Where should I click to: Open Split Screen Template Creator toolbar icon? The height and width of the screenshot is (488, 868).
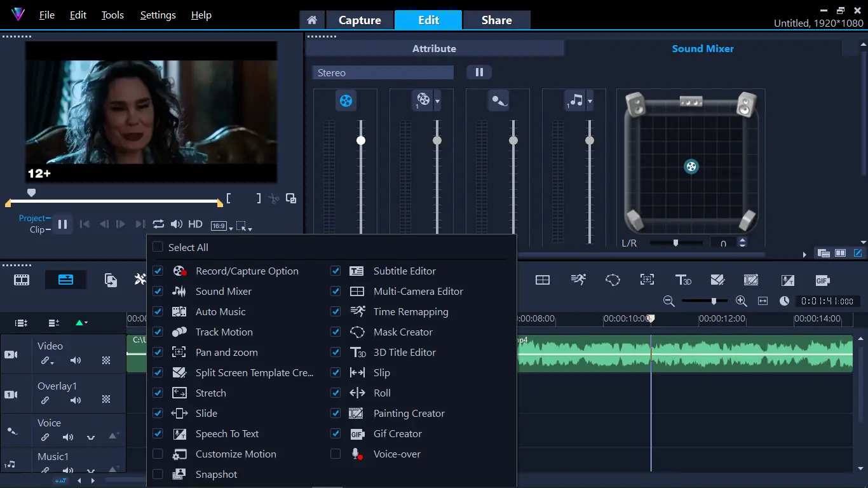(x=717, y=280)
